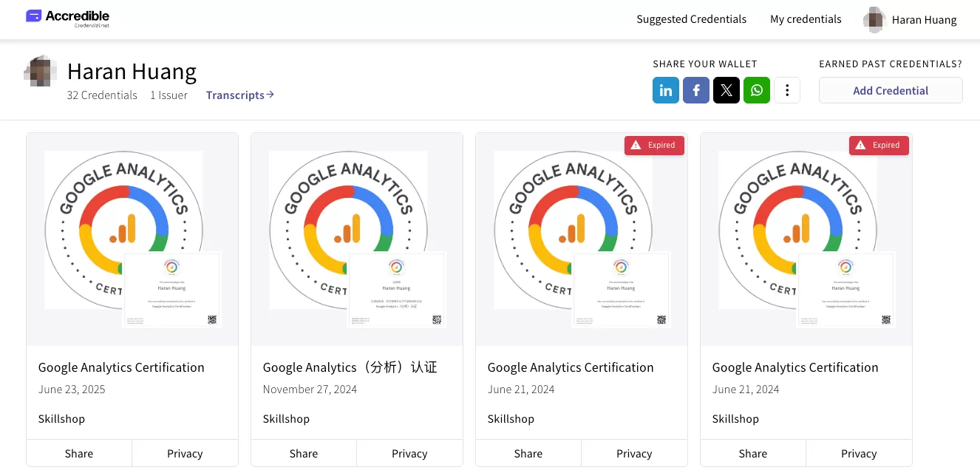
Task: Click the 32 Credentials count
Action: [x=102, y=95]
